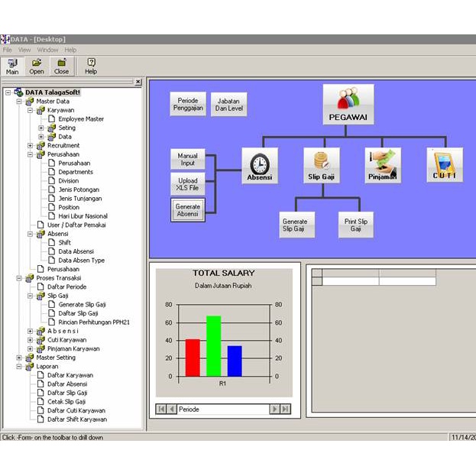Select the Laporan folder icon
476x476 pixels.
pos(30,367)
